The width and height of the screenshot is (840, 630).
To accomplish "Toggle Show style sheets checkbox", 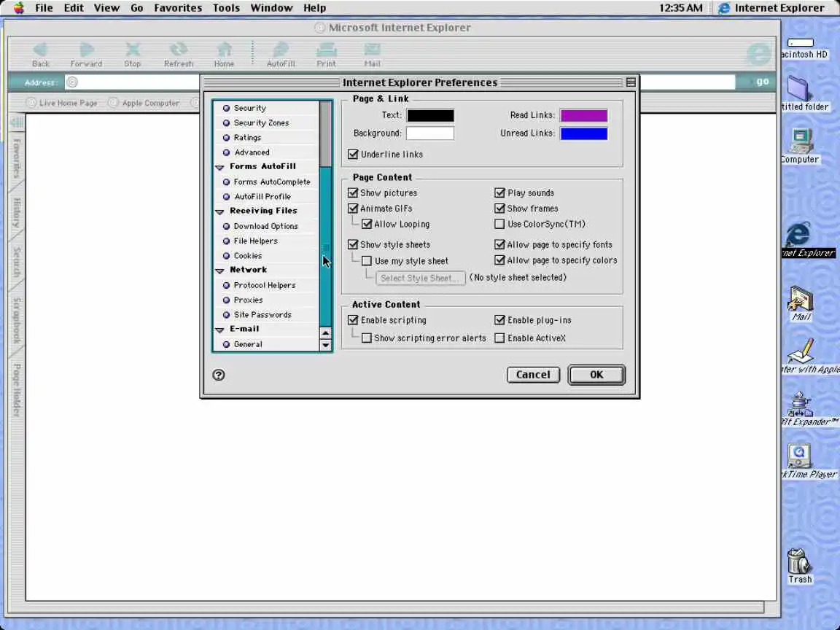I will click(x=352, y=245).
